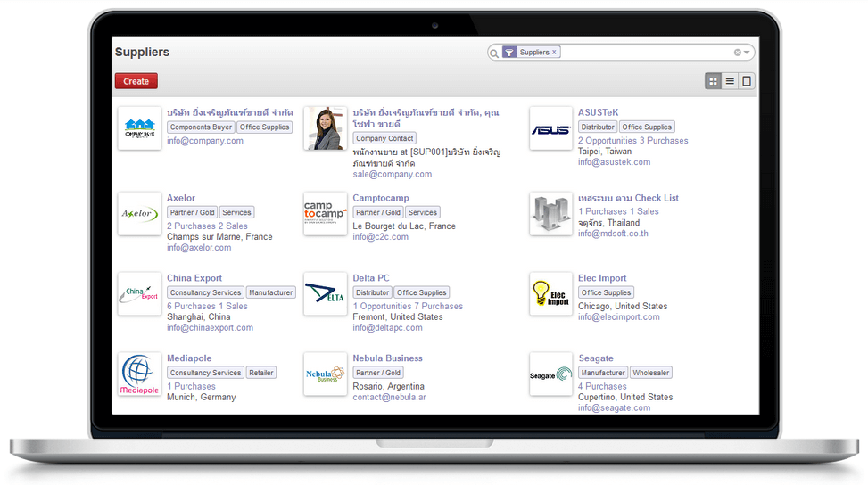Click China Export Manufacturer tag
Screen dimensions: 868x485
tap(270, 292)
